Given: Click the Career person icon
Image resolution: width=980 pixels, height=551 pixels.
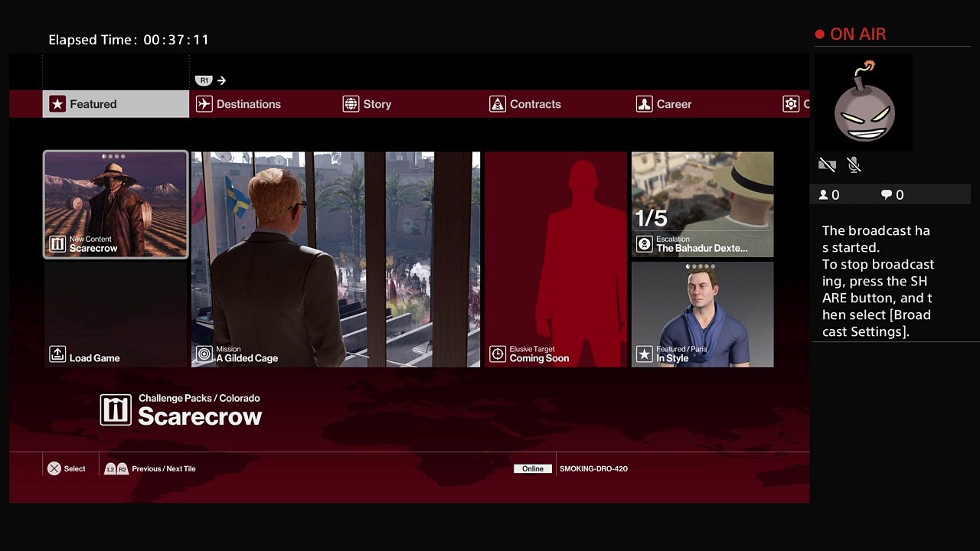Looking at the screenshot, I should (x=645, y=104).
